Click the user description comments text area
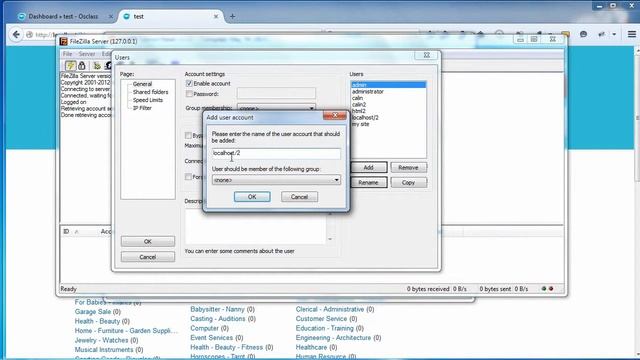This screenshot has height=360, width=640. 256,227
